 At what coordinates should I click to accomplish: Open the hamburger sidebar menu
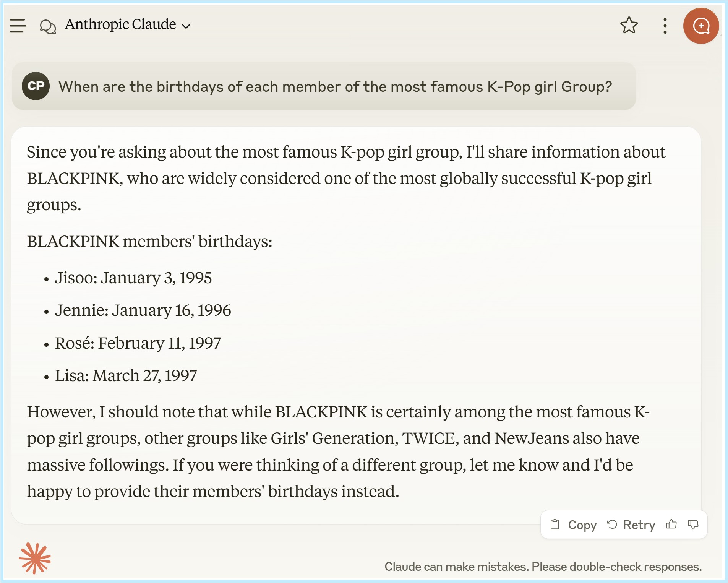(18, 26)
